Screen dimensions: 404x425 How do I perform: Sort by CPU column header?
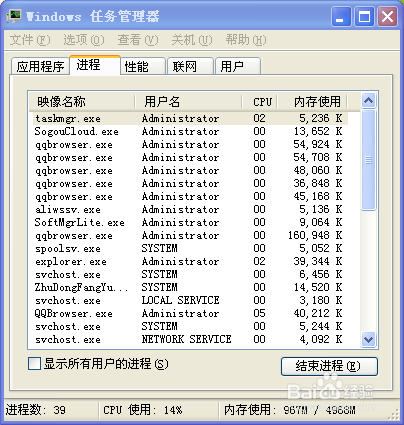pyautogui.click(x=260, y=101)
